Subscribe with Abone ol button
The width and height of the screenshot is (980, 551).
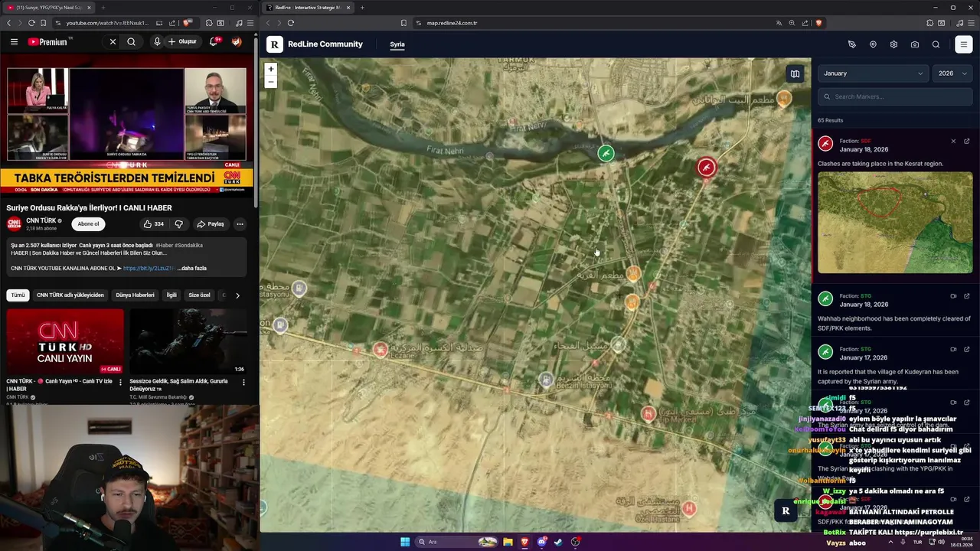point(88,224)
